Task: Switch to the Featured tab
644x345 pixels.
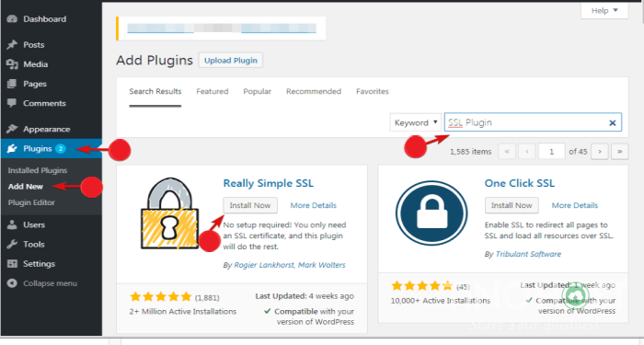Action: [x=213, y=91]
